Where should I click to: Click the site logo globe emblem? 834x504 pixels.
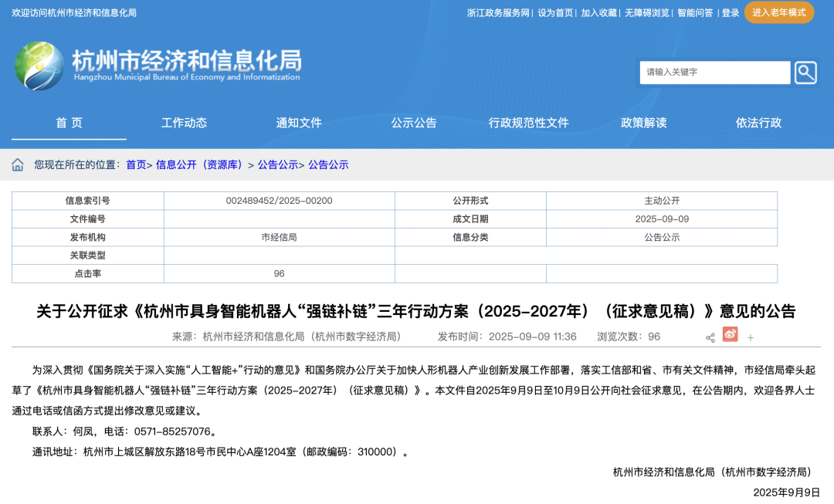[x=39, y=66]
